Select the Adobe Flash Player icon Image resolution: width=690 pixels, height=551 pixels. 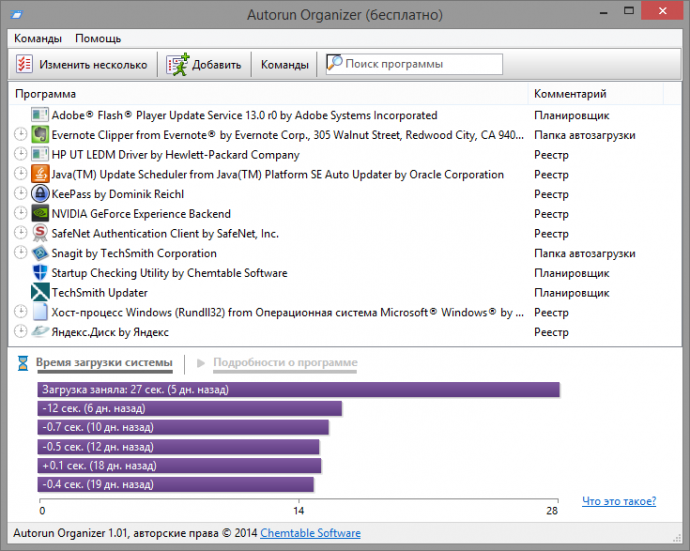click(40, 115)
